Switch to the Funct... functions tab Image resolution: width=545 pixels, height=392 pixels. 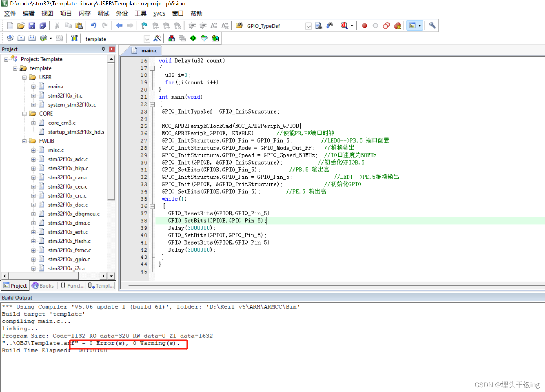(x=72, y=286)
